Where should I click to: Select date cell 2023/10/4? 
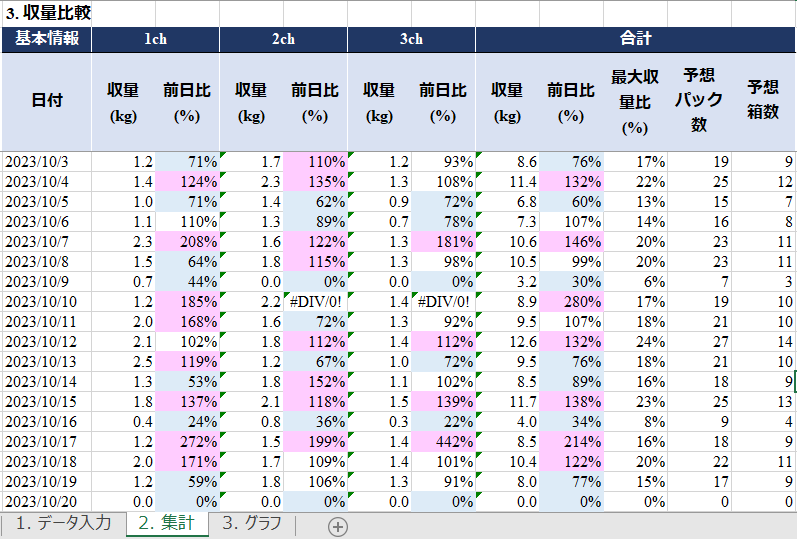(x=47, y=182)
